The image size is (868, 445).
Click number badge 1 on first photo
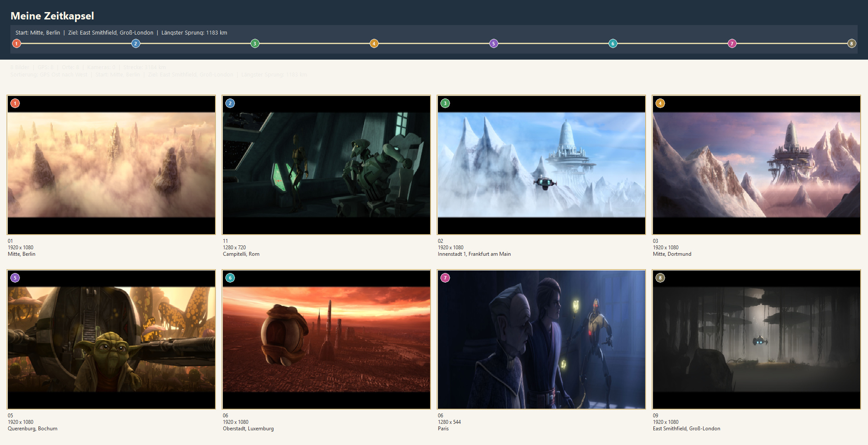pos(15,103)
